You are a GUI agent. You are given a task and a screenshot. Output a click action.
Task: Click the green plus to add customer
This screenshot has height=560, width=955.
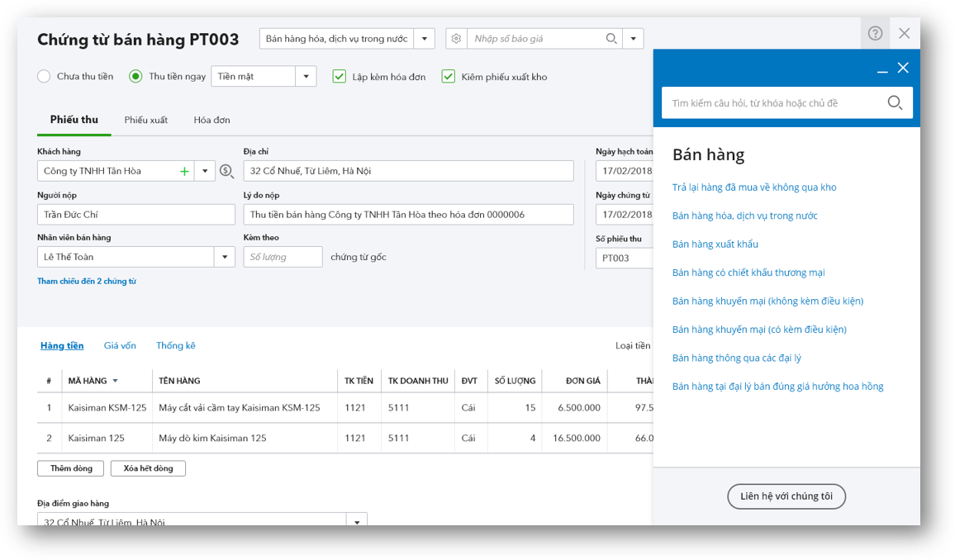(x=184, y=172)
